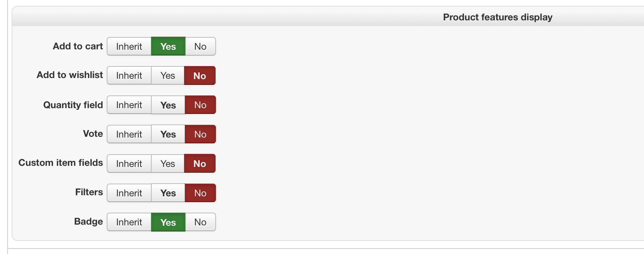Disable Badge by choosing No

tap(200, 222)
